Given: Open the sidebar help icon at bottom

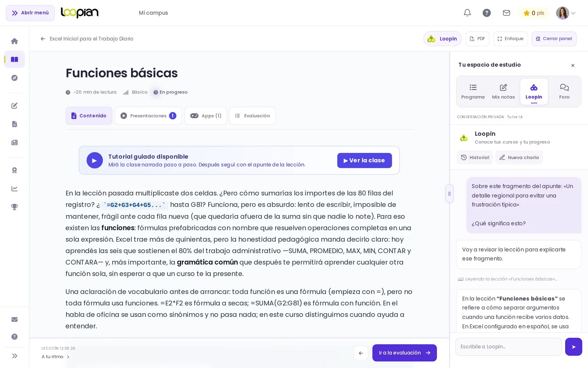Looking at the screenshot, I should coord(14,337).
